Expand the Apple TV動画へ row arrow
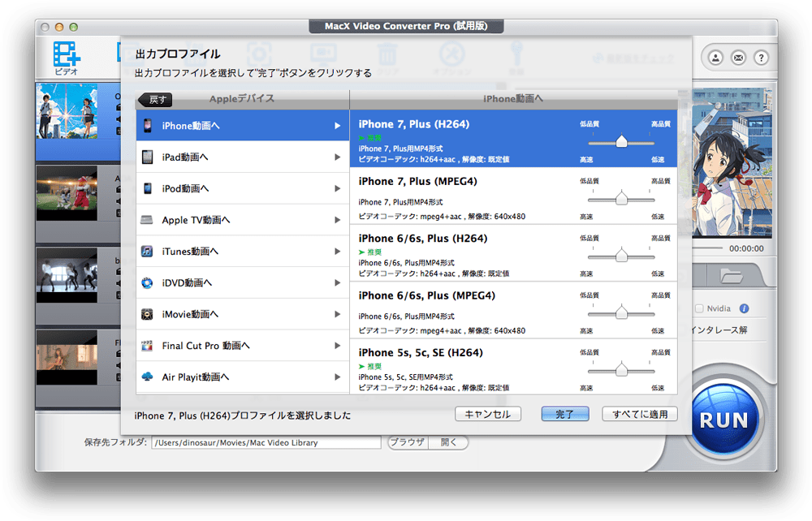This screenshot has height=521, width=812. 338,220
